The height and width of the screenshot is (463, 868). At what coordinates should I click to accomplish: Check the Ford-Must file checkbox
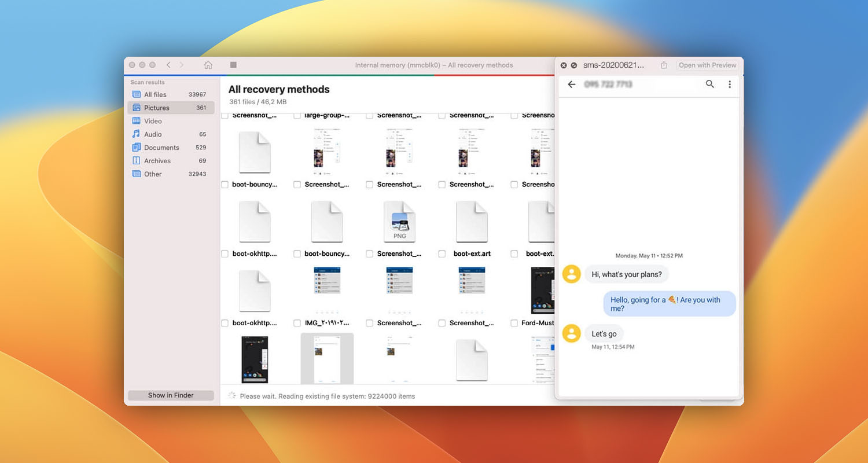514,324
